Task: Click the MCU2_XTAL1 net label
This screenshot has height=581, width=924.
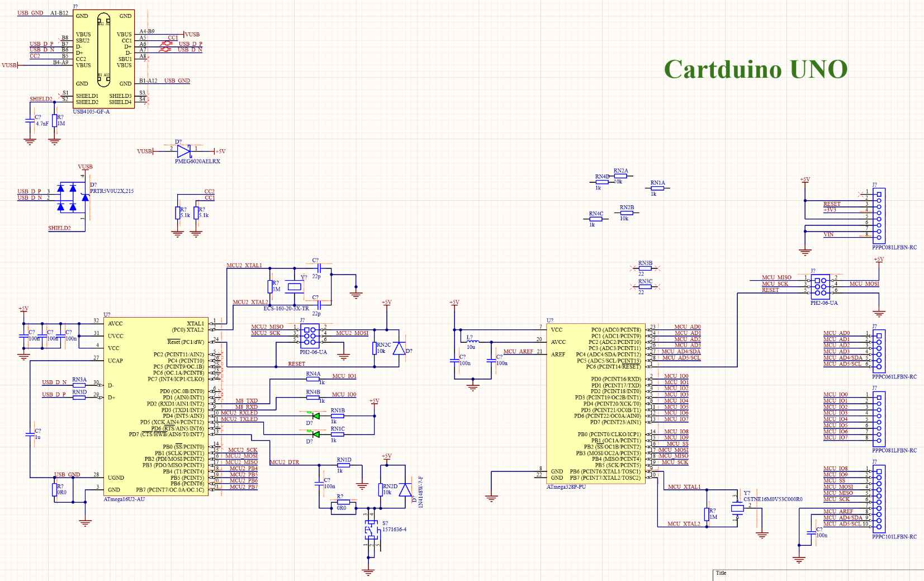Action: coord(244,266)
